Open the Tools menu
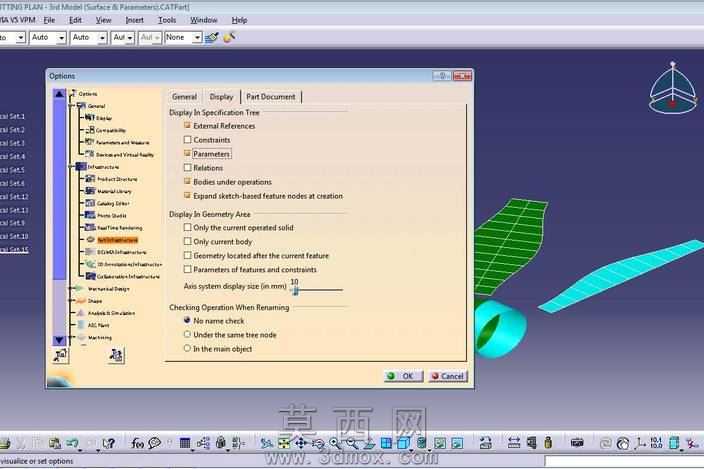The image size is (704, 469). (167, 20)
